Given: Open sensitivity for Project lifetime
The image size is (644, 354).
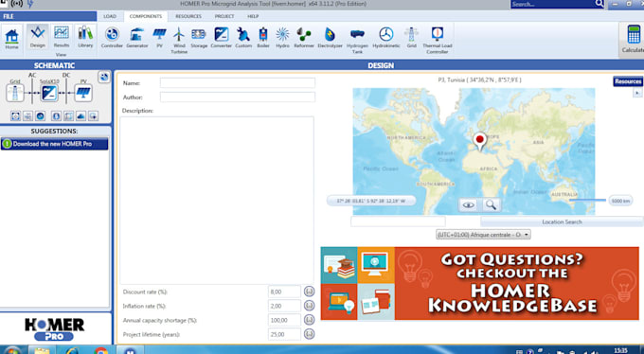Looking at the screenshot, I should coord(309,334).
